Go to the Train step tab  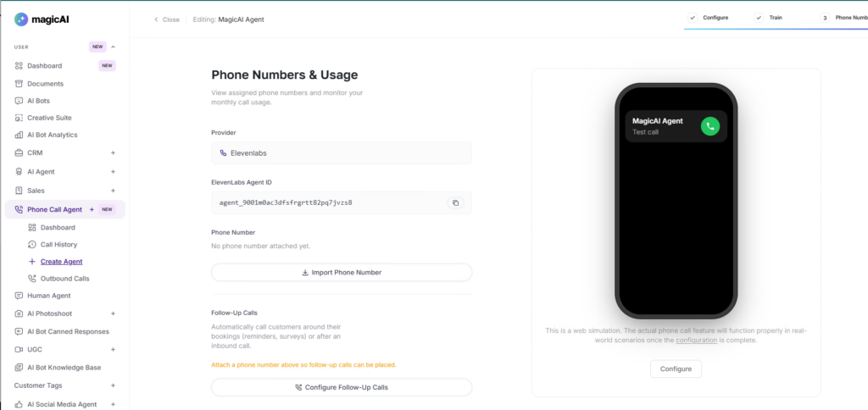pos(768,18)
